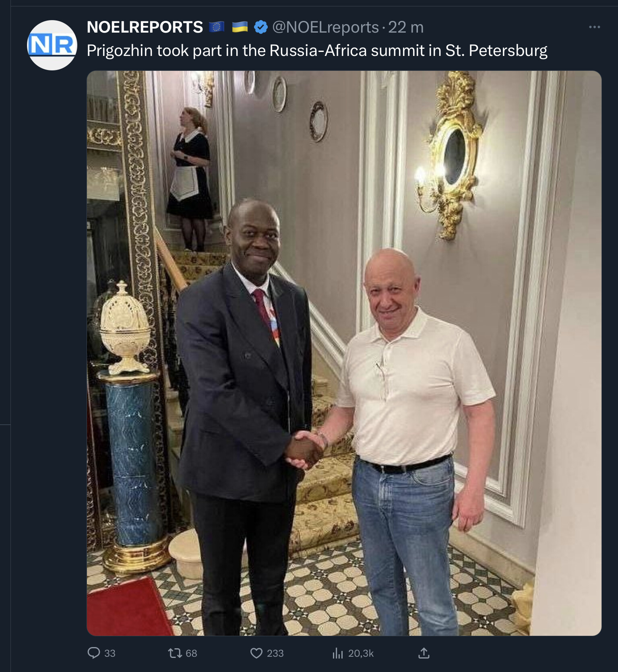This screenshot has height=672, width=618.
Task: Click the blue verified badge
Action: click(x=261, y=27)
